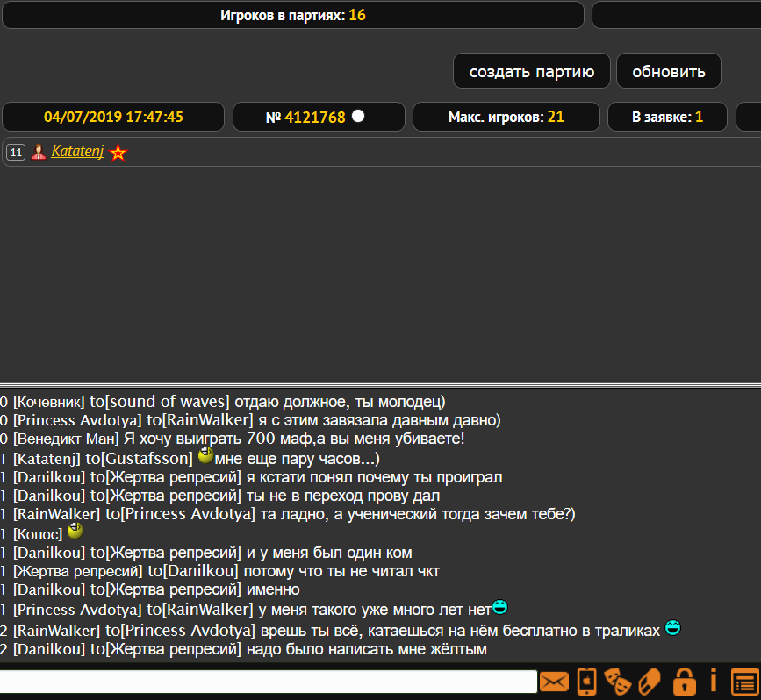Click the red star next to Katatenj
Viewport: 761px width, 700px height.
tap(118, 154)
